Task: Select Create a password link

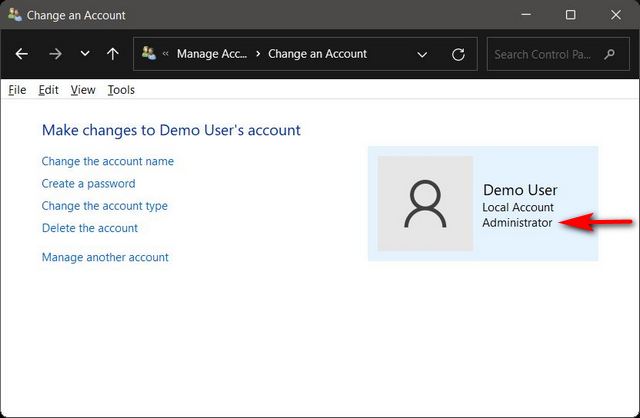Action: coord(88,184)
